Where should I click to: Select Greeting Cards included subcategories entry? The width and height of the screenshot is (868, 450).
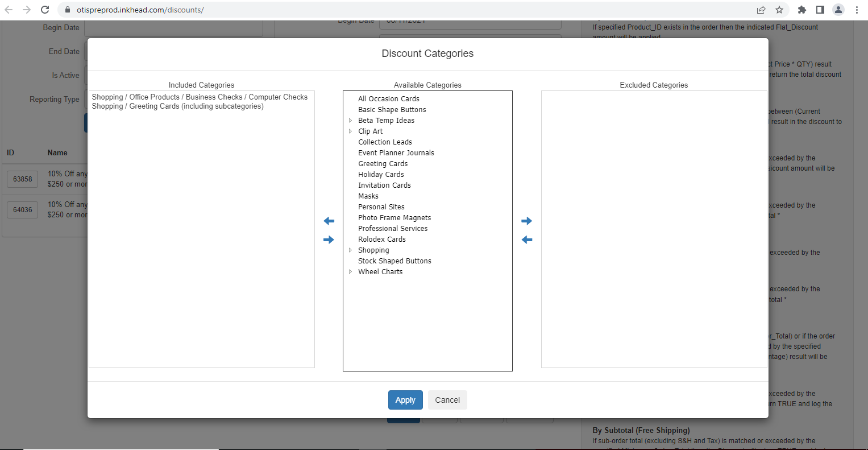click(177, 106)
